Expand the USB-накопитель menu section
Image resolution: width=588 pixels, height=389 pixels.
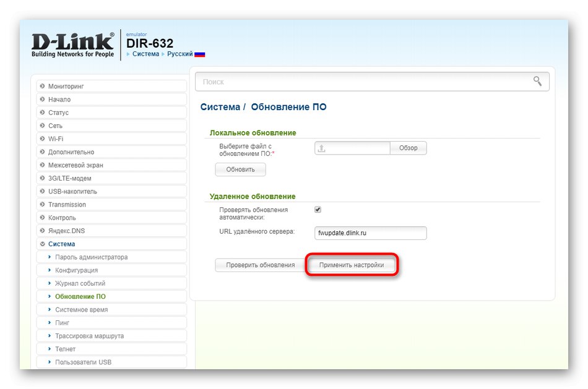112,192
